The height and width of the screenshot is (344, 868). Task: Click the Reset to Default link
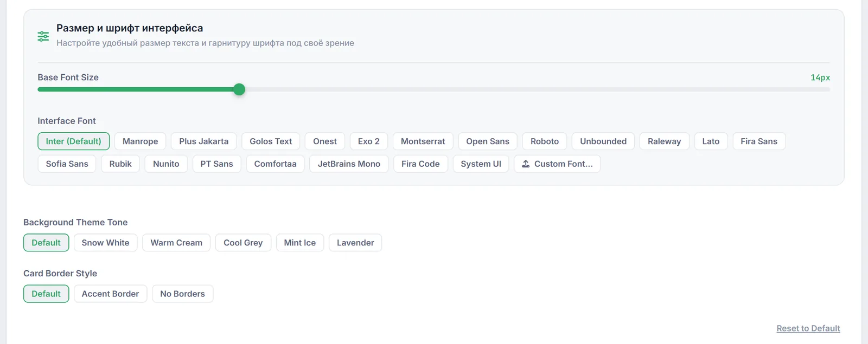[808, 328]
